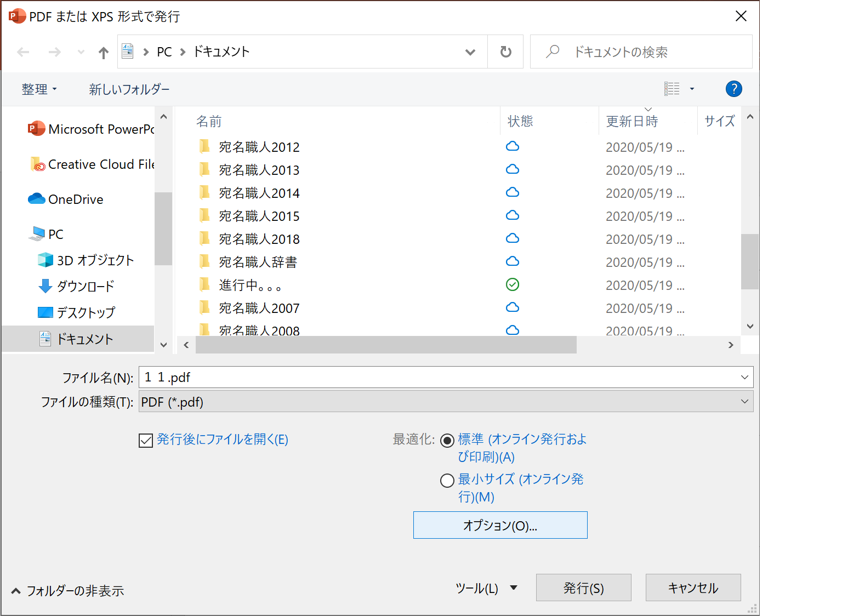Click the 発行 button
Viewport: 842px width, 616px height.
pyautogui.click(x=583, y=588)
